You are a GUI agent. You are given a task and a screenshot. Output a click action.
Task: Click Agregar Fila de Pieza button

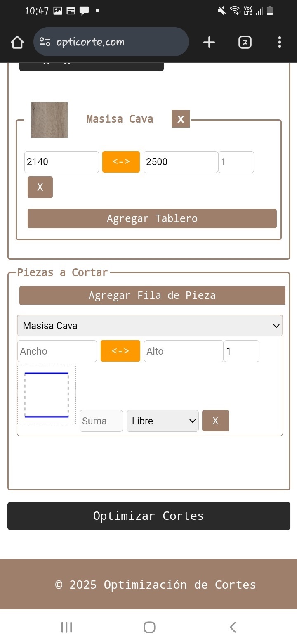pos(152,296)
